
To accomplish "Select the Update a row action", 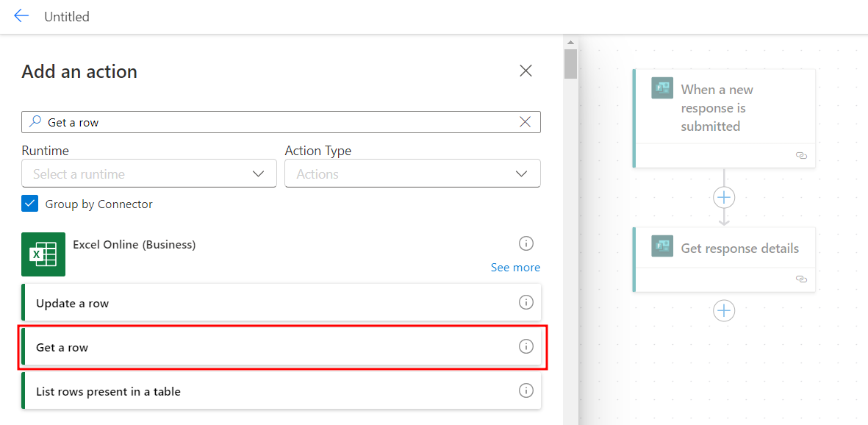I will click(281, 302).
